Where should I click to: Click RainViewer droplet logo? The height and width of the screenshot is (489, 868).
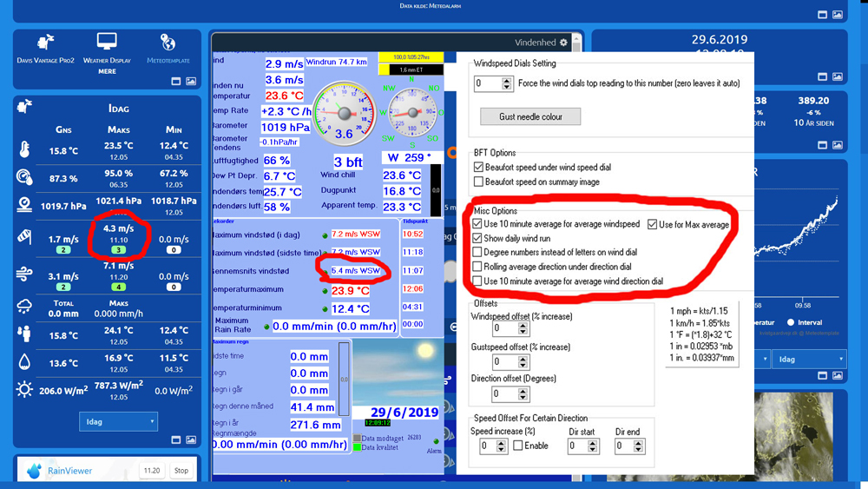pos(35,470)
